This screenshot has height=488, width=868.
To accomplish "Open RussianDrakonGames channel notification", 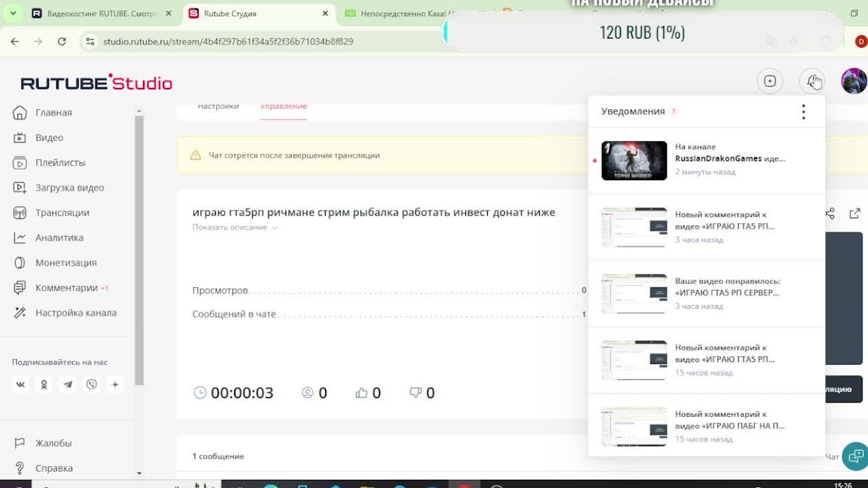I will (x=707, y=161).
